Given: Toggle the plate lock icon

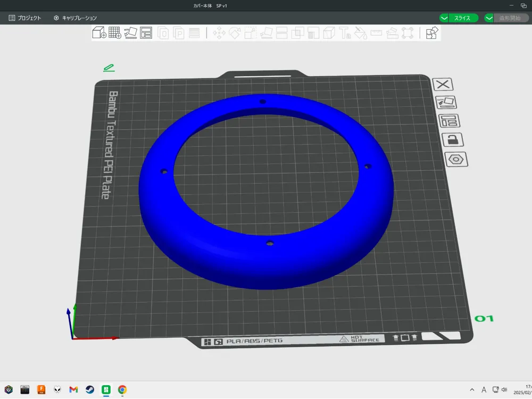Looking at the screenshot, I should 453,139.
